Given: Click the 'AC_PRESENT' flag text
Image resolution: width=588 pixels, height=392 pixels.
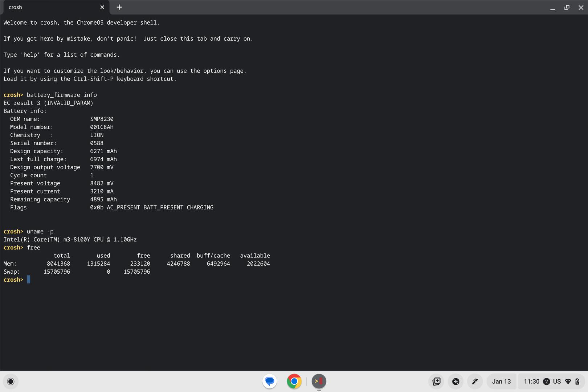Looking at the screenshot, I should point(123,207).
